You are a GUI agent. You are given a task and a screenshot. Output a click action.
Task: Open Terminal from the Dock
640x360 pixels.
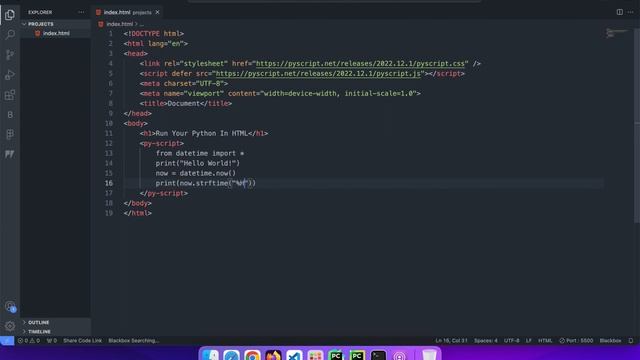378,356
